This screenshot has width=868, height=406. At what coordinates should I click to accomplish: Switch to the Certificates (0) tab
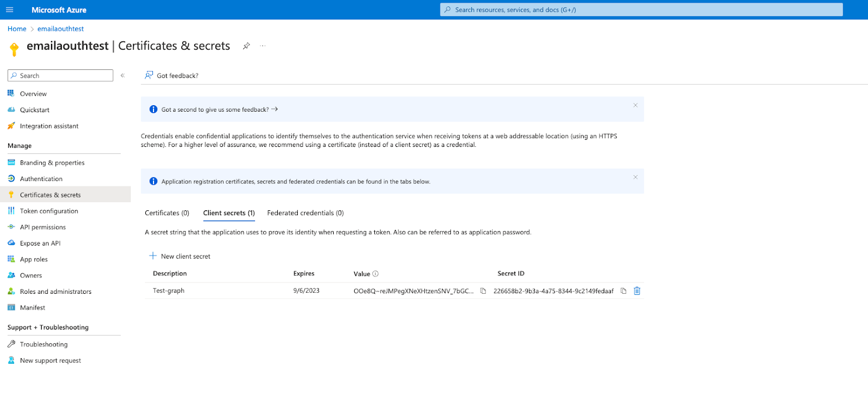tap(167, 213)
